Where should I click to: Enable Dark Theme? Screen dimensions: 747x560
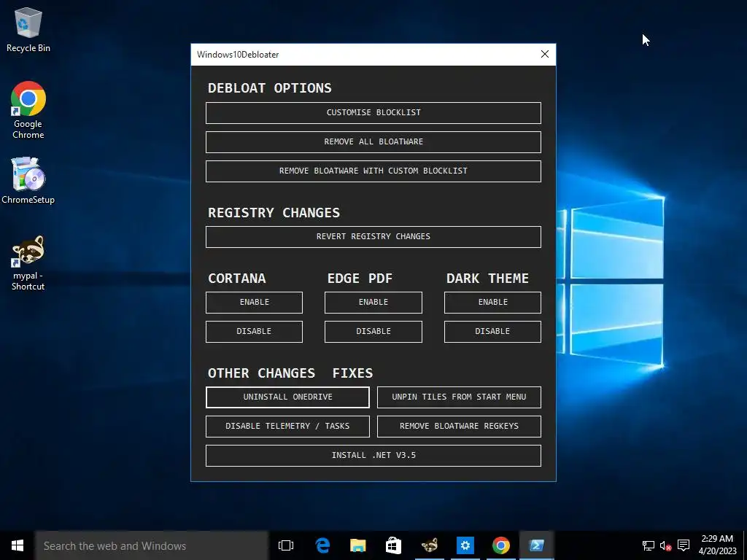click(x=492, y=303)
